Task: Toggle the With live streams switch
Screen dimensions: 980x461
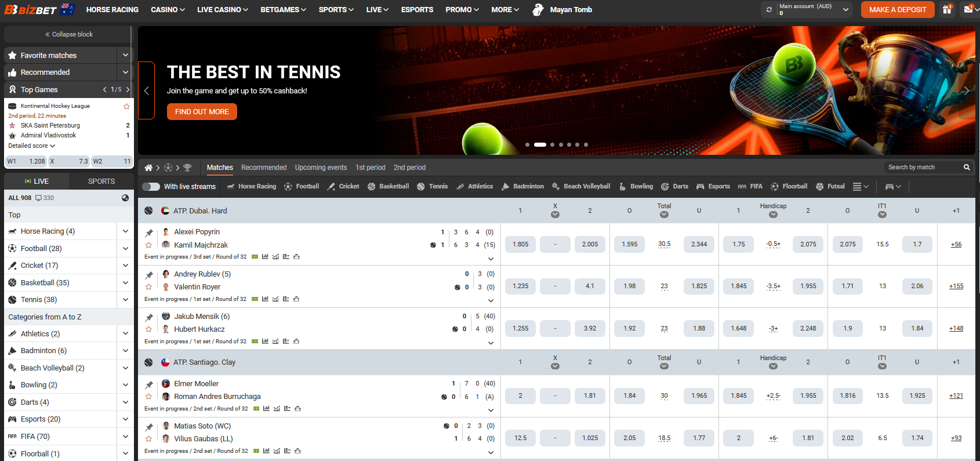Action: click(x=151, y=186)
